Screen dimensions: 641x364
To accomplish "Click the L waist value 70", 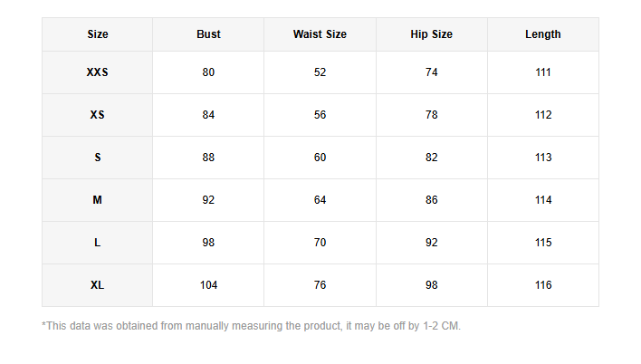I will click(320, 243).
